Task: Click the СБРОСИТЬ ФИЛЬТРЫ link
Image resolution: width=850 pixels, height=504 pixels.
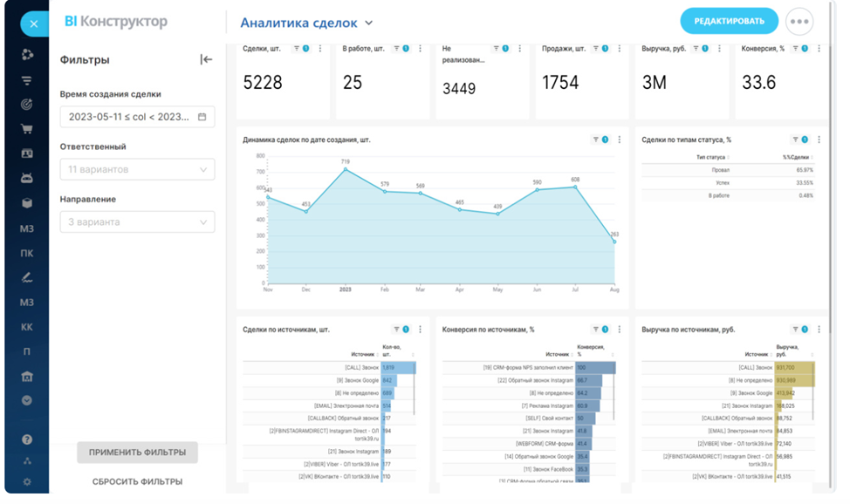Action: (x=137, y=481)
